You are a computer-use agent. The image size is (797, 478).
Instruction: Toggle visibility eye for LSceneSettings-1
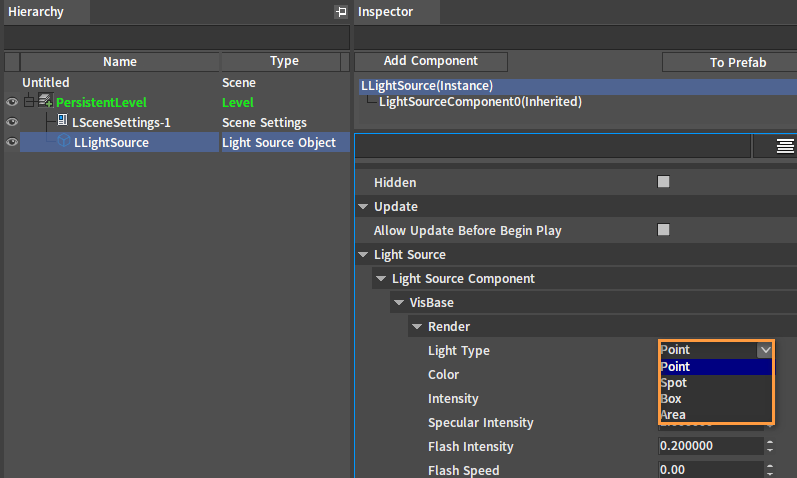pyautogui.click(x=12, y=122)
